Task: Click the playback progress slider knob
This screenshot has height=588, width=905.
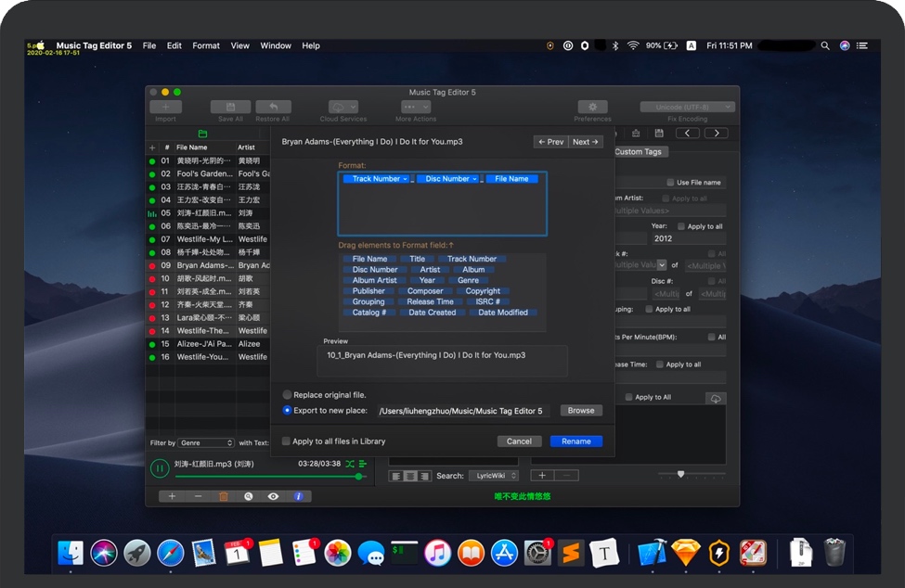Action: point(359,477)
